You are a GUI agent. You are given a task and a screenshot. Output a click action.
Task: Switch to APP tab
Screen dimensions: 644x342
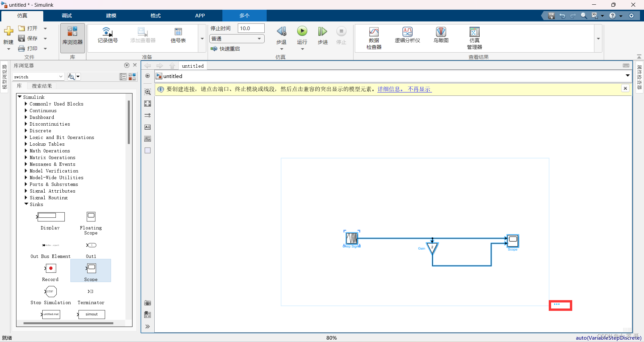[200, 16]
